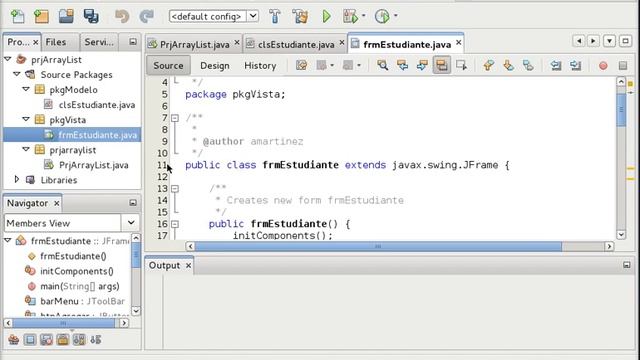Click Stop Macro Recording icon
The height and width of the screenshot is (360, 640).
tap(622, 66)
